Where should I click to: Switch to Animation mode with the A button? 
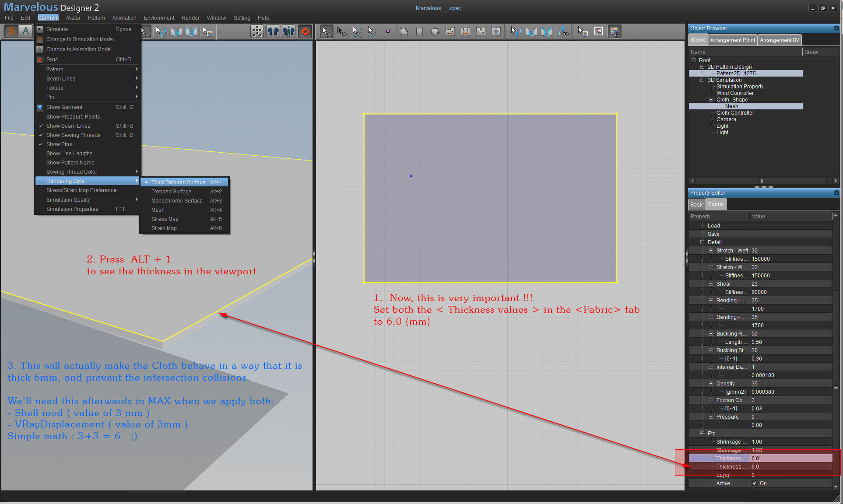[x=26, y=31]
